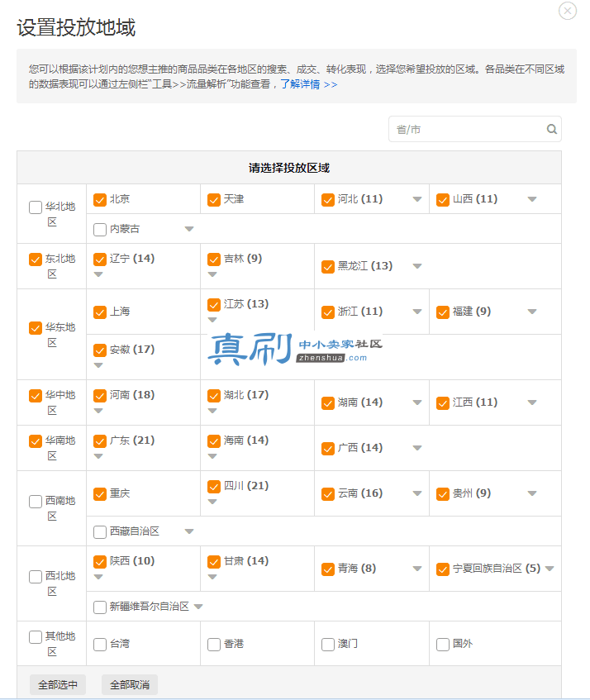This screenshot has width=590, height=700.
Task: Uncheck the 青海 (8) checkbox
Action: pos(328,569)
